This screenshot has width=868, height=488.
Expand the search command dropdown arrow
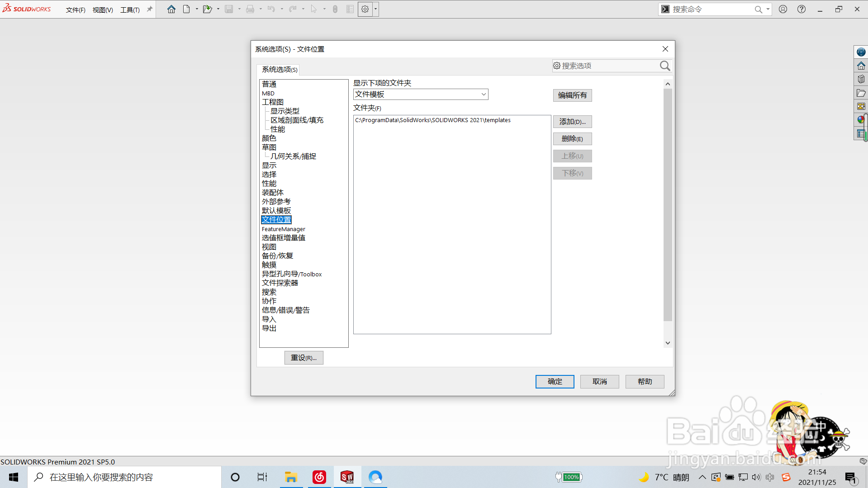point(768,9)
